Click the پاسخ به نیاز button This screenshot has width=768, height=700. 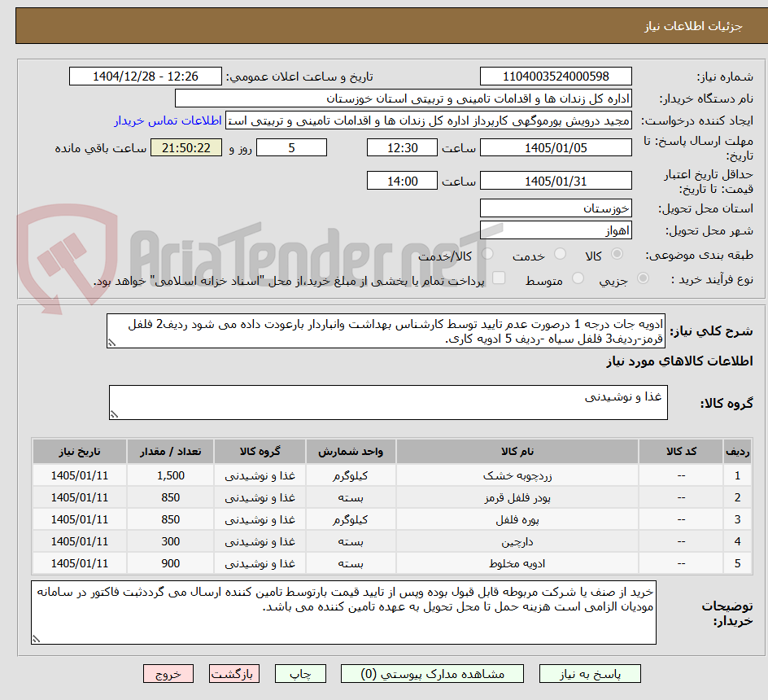590,674
